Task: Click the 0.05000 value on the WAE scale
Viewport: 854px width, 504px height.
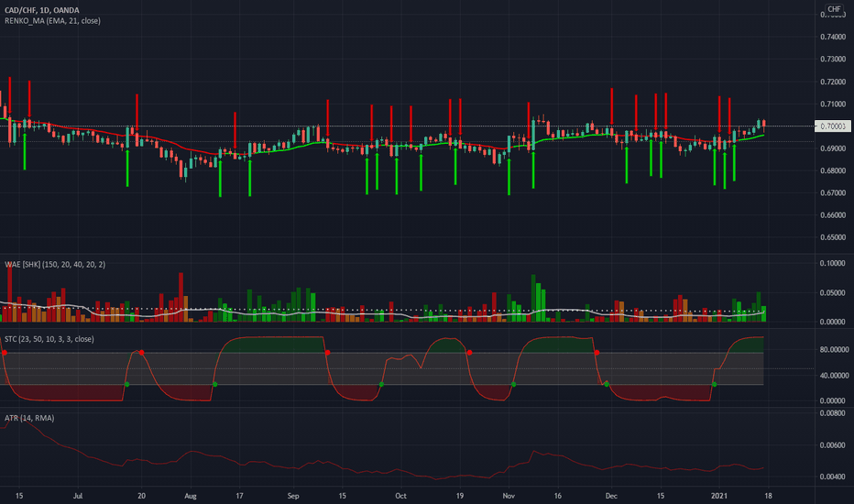Action: [833, 292]
